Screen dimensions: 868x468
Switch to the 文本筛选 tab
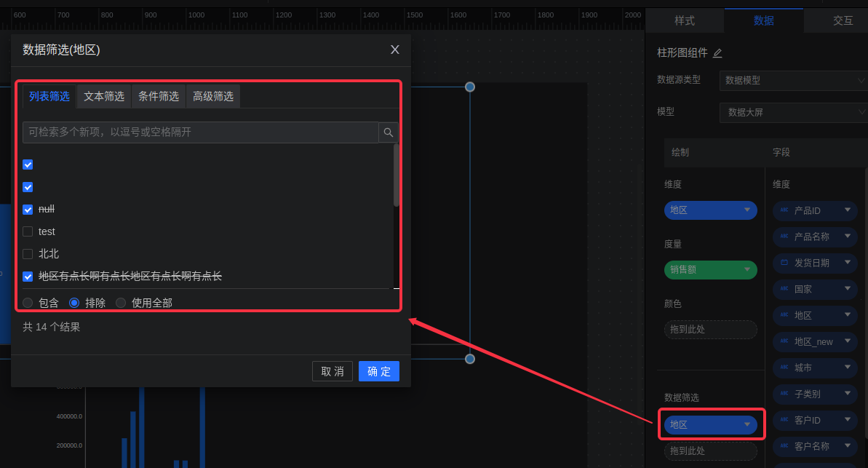pos(104,96)
